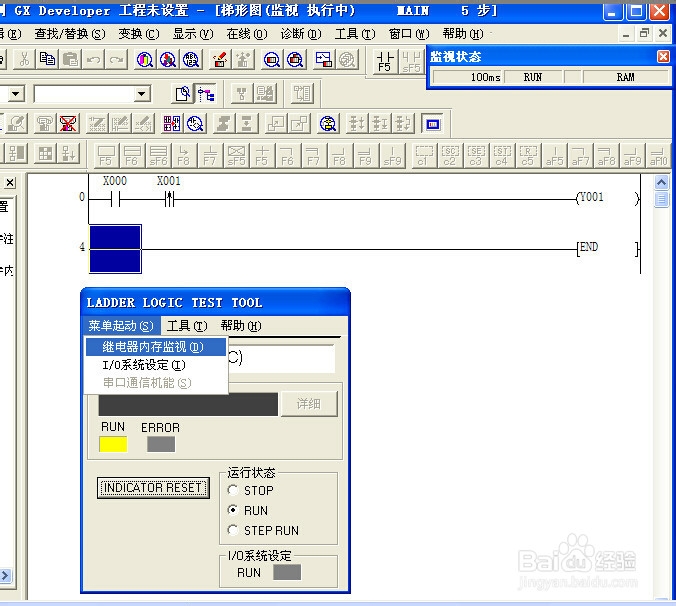
Task: Click the c1 box symbol icon
Action: coord(424,155)
